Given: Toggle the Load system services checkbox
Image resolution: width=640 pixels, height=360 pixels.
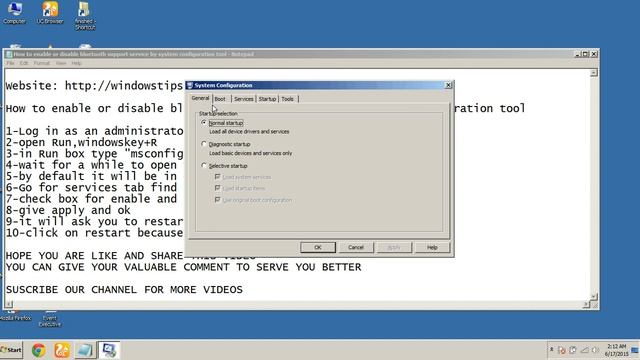Looking at the screenshot, I should pyautogui.click(x=218, y=177).
